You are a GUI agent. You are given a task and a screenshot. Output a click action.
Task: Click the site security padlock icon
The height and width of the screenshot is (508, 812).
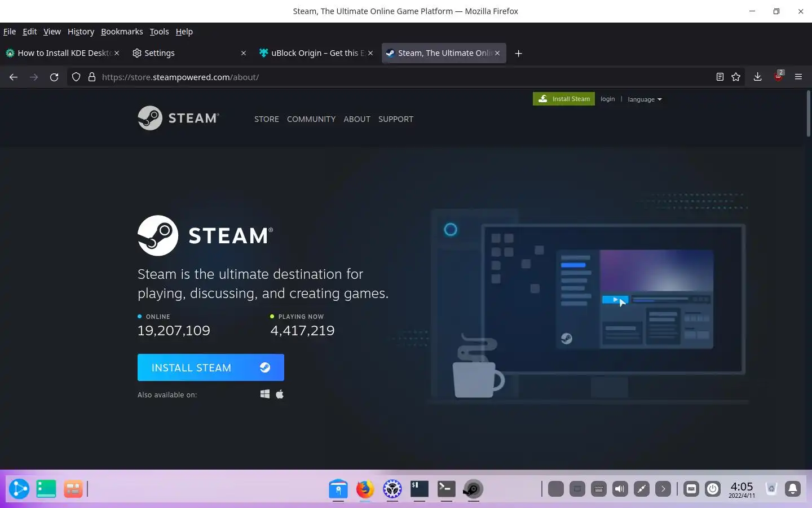click(91, 77)
